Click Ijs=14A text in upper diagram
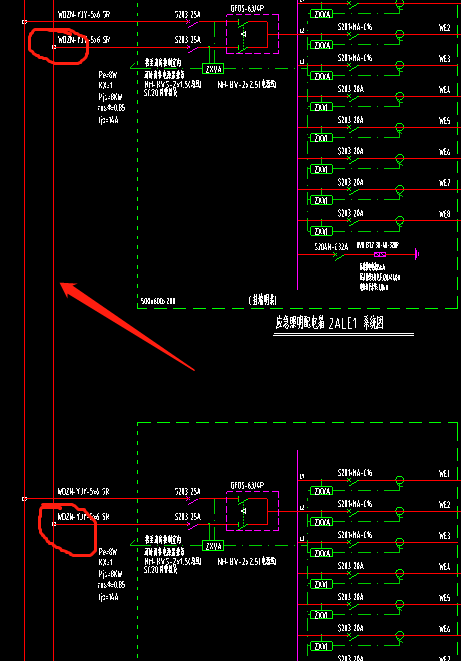 (108, 120)
